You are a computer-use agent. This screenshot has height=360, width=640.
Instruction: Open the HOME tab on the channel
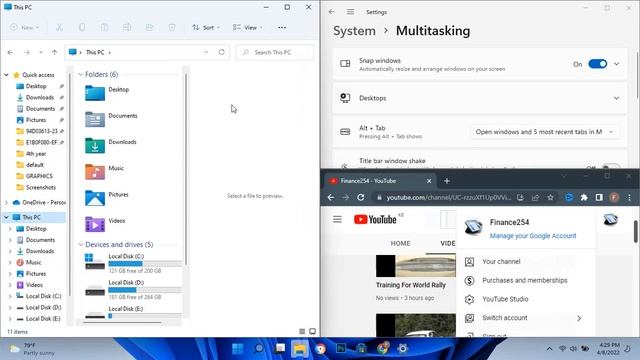point(400,243)
